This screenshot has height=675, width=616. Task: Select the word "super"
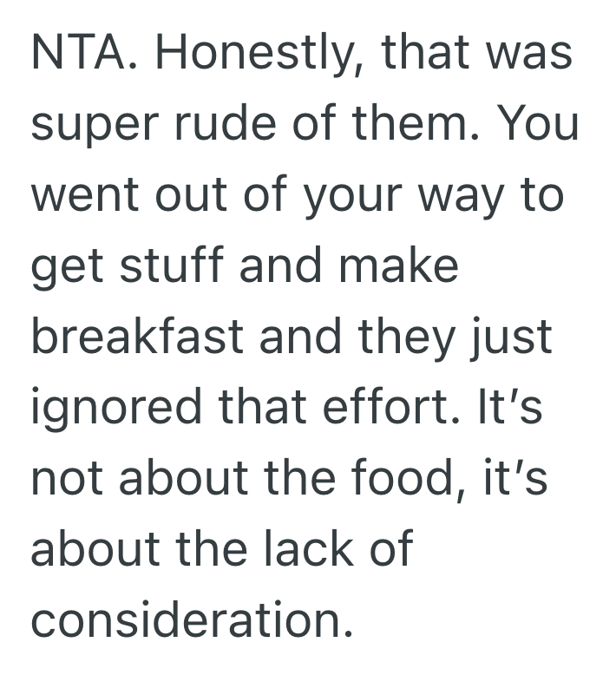tap(95, 126)
